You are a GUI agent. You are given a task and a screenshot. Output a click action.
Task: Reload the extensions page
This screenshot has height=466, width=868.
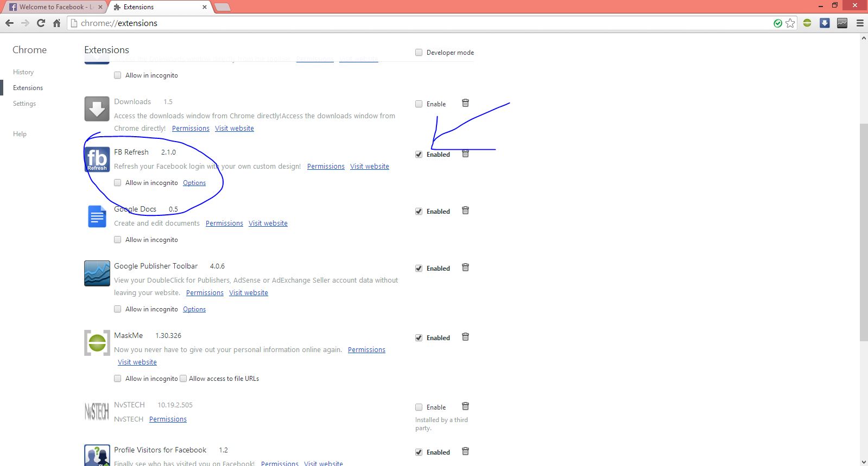tap(41, 23)
